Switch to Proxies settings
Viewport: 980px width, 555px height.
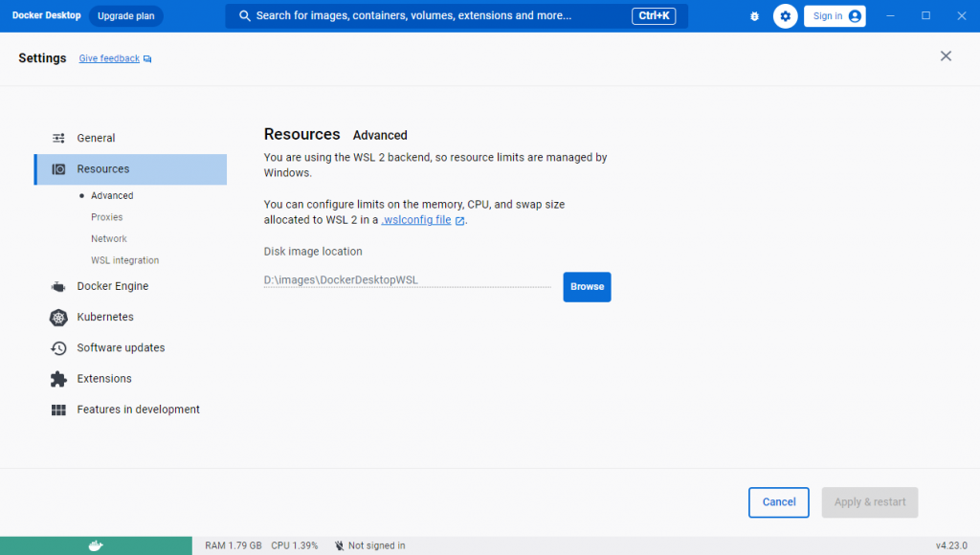(106, 216)
